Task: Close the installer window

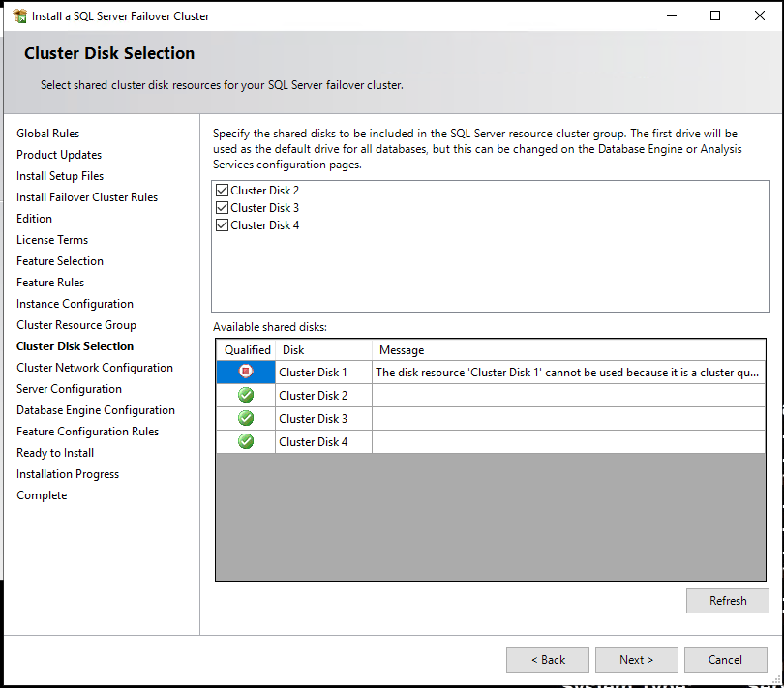Action: pyautogui.click(x=760, y=16)
